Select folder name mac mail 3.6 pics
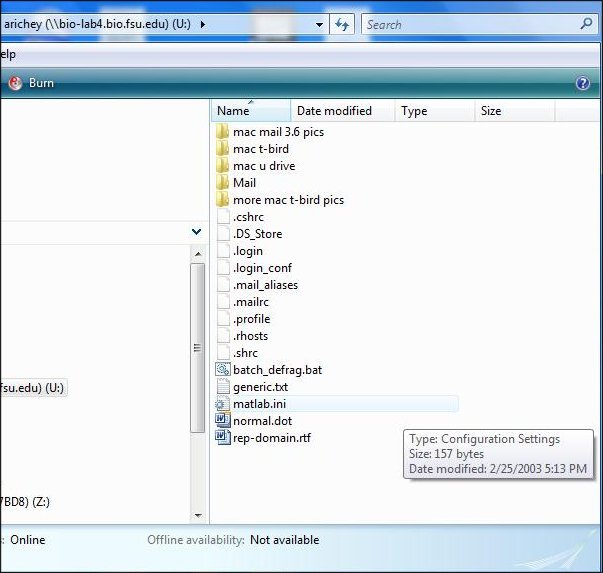Image resolution: width=603 pixels, height=573 pixels. pos(278,132)
